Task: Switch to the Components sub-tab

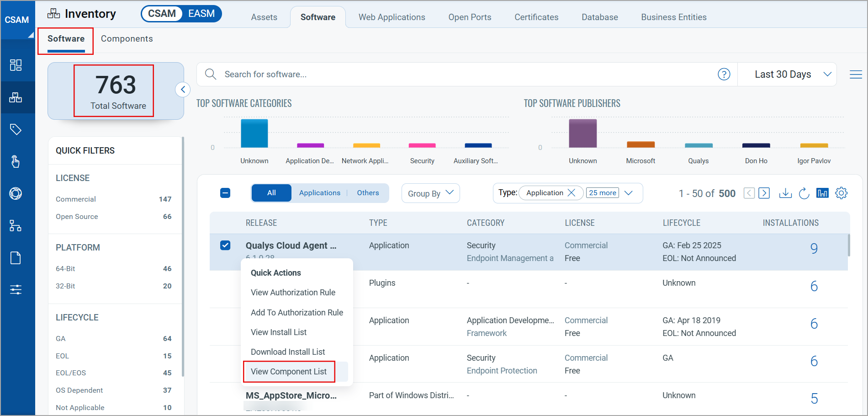Action: [x=127, y=39]
